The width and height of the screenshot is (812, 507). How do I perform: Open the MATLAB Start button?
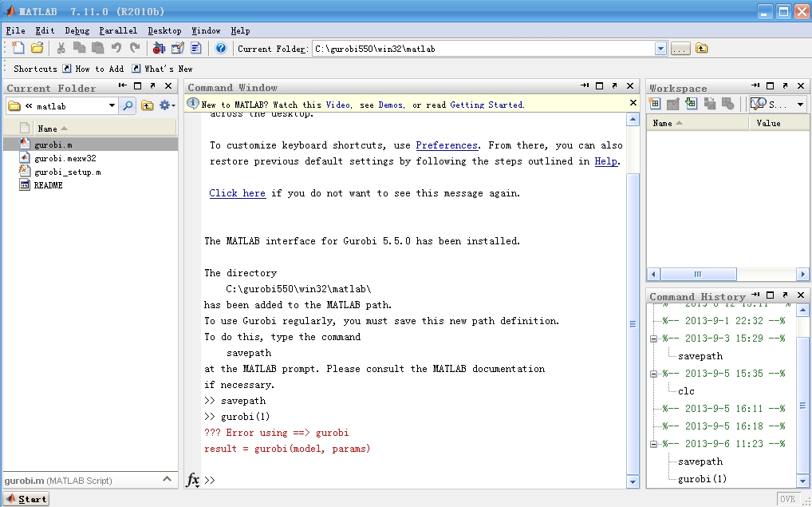click(26, 499)
